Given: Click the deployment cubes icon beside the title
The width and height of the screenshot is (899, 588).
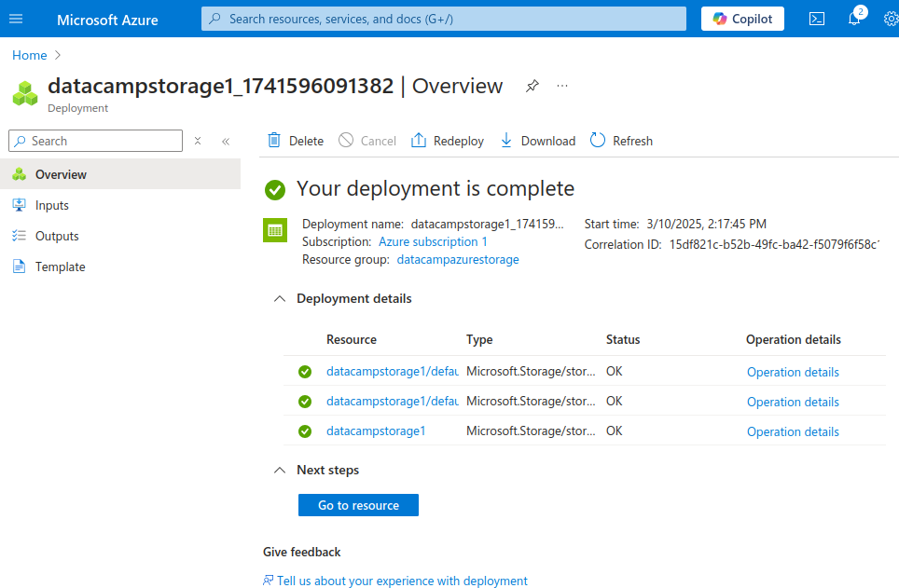Looking at the screenshot, I should 25,93.
